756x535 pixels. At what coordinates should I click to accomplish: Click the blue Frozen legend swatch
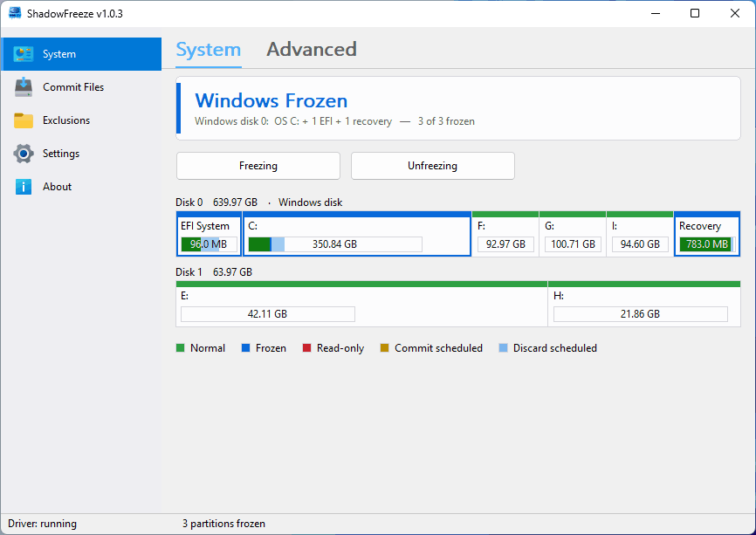[245, 348]
